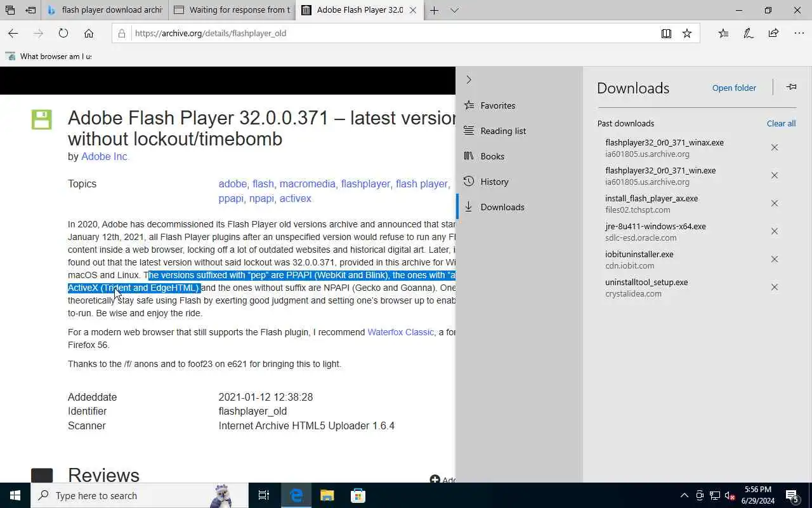Click the Forward navigation arrow

coord(38,33)
